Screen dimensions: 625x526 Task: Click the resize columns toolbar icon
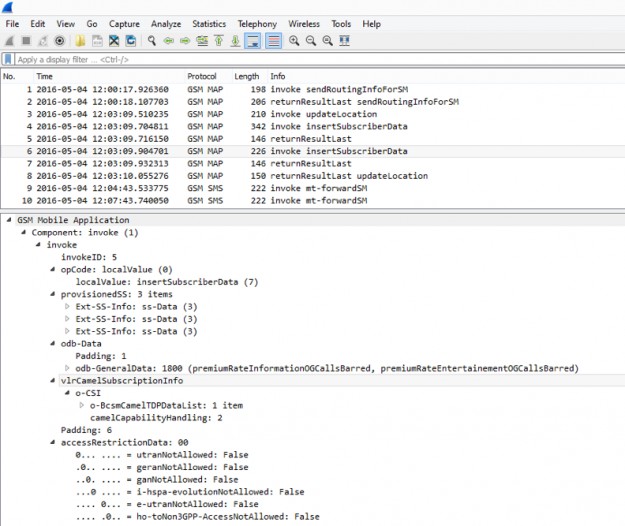pyautogui.click(x=345, y=41)
